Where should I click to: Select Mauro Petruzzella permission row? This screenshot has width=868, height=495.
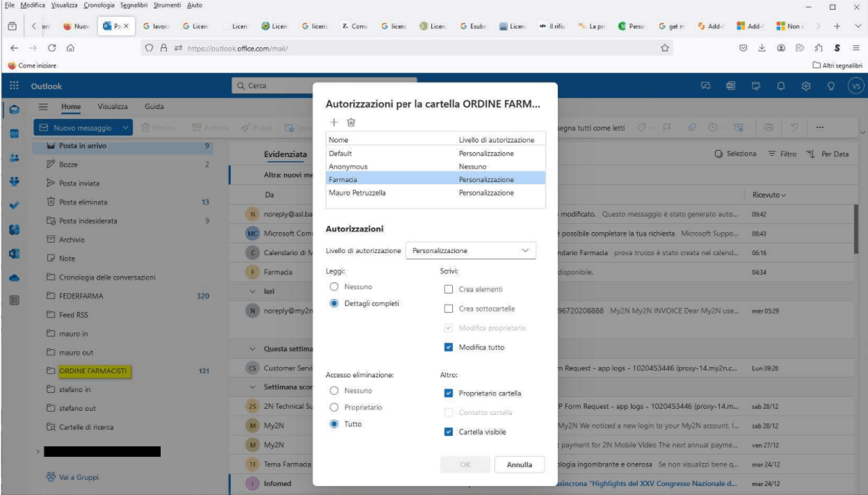(x=435, y=193)
